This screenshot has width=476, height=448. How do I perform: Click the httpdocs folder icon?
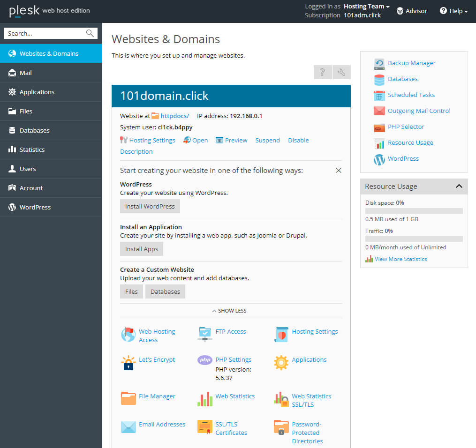tap(155, 116)
